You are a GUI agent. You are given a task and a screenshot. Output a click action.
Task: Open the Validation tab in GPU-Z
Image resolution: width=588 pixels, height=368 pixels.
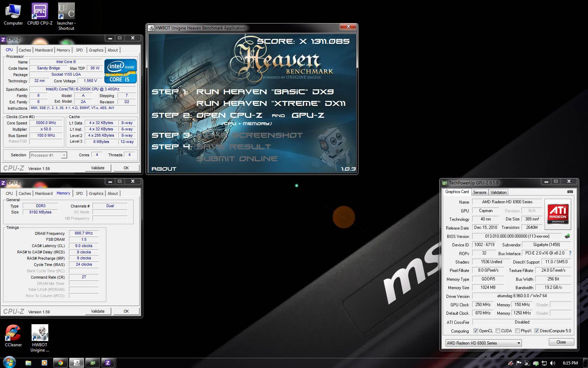click(498, 192)
